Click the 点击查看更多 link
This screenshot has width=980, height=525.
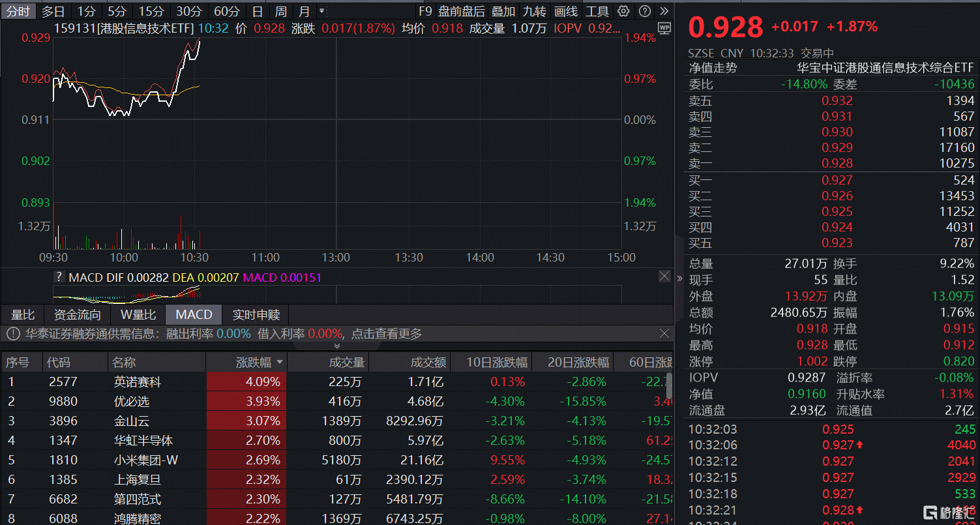(387, 334)
